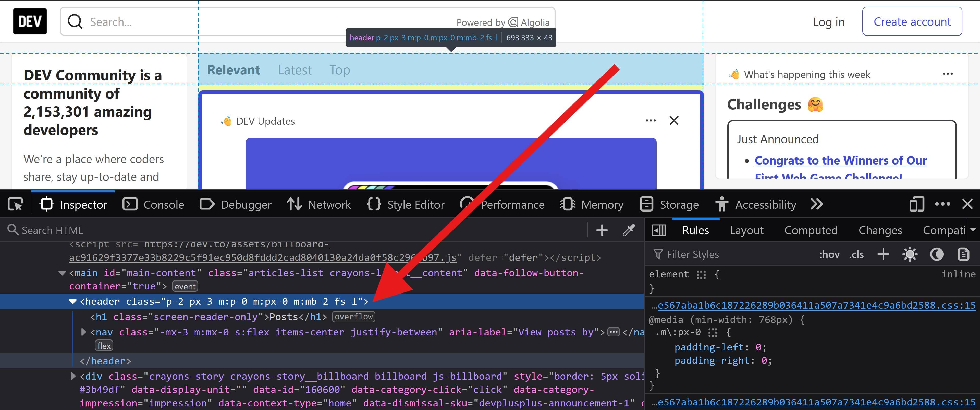
Task: Click the event badge on main
Action: tap(185, 286)
